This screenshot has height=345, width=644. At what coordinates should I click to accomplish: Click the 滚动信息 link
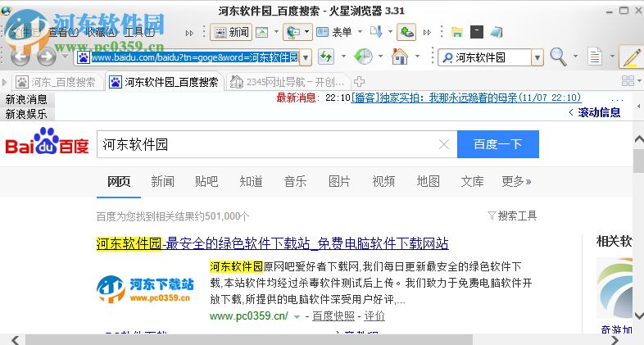pyautogui.click(x=599, y=112)
